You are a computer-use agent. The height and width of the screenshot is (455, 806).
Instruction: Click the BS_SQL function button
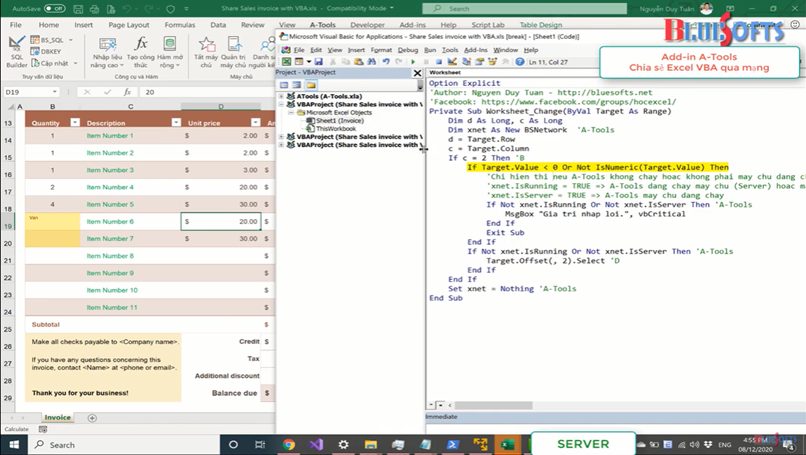click(x=48, y=40)
